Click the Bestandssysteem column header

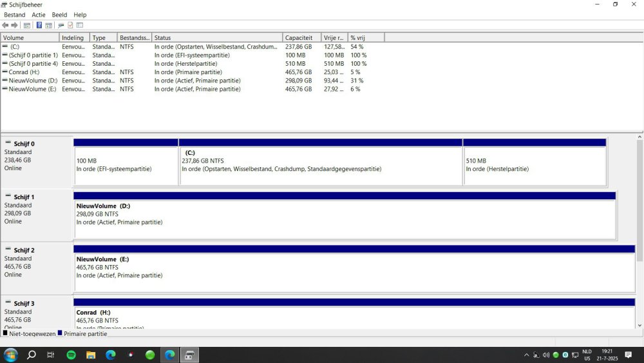coord(135,37)
